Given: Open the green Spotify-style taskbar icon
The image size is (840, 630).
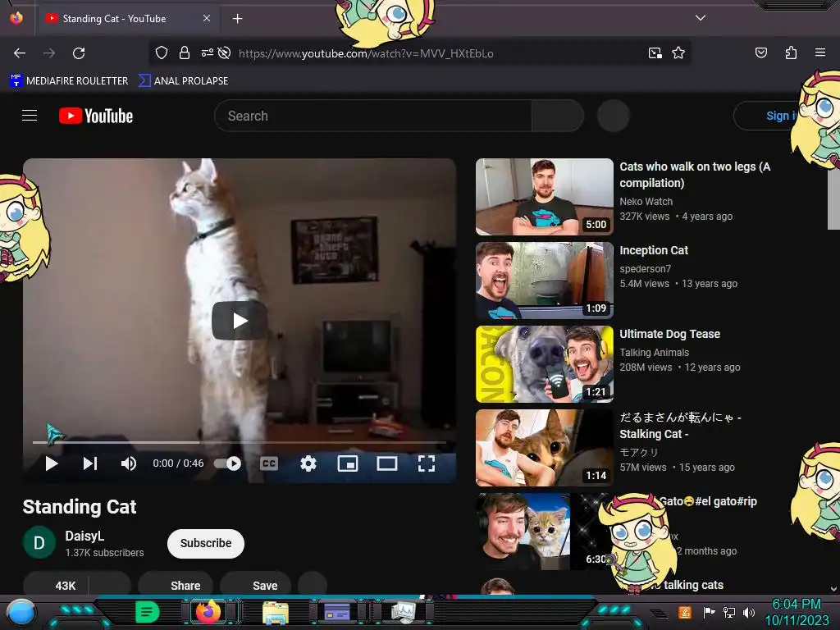Looking at the screenshot, I should point(147,612).
